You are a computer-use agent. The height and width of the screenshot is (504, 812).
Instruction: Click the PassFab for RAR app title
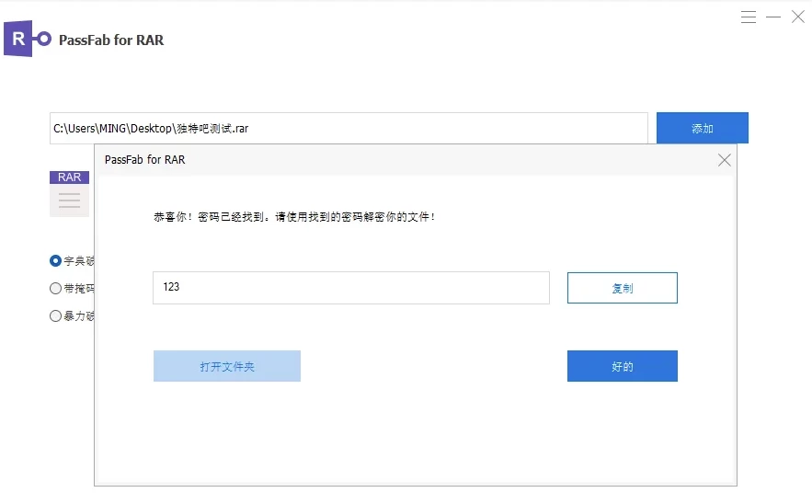pyautogui.click(x=111, y=40)
